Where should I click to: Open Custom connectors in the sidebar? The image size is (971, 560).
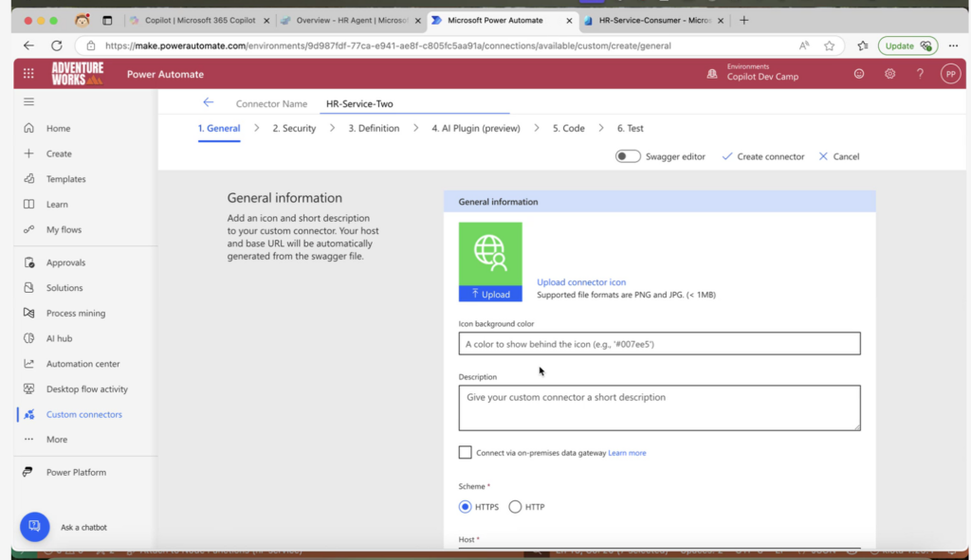coord(83,415)
